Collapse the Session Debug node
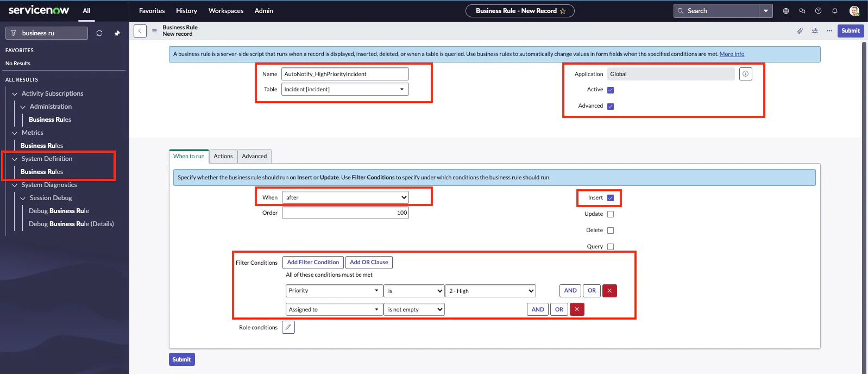868x374 pixels. tap(23, 198)
